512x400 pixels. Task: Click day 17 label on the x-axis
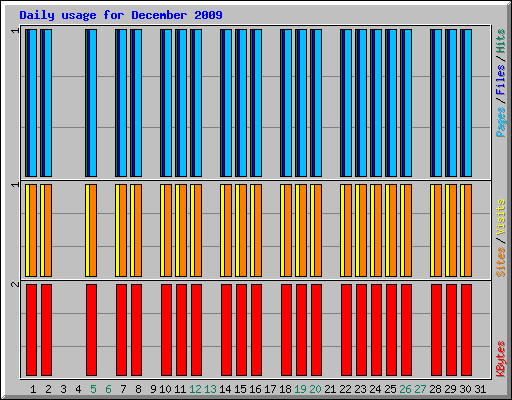(270, 389)
